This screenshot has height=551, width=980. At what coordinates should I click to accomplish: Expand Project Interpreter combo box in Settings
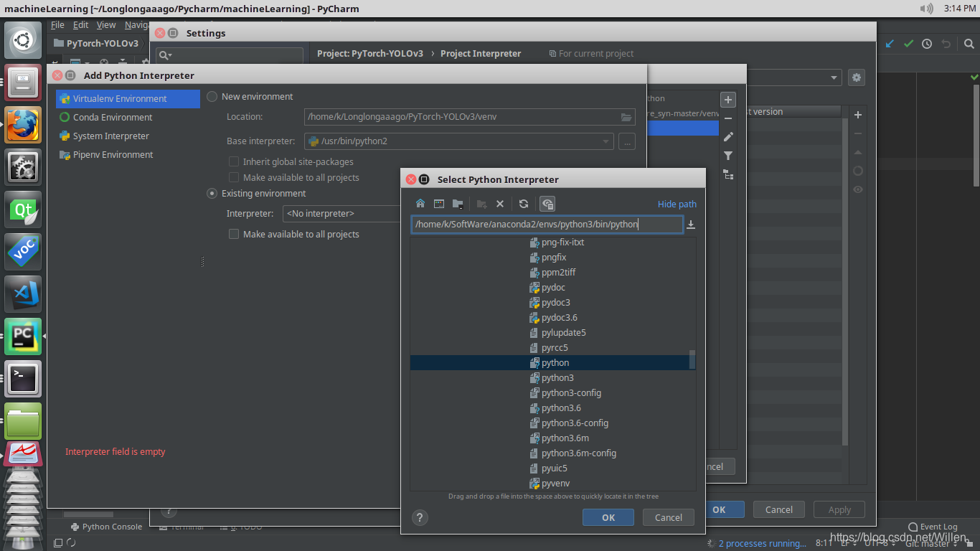834,77
